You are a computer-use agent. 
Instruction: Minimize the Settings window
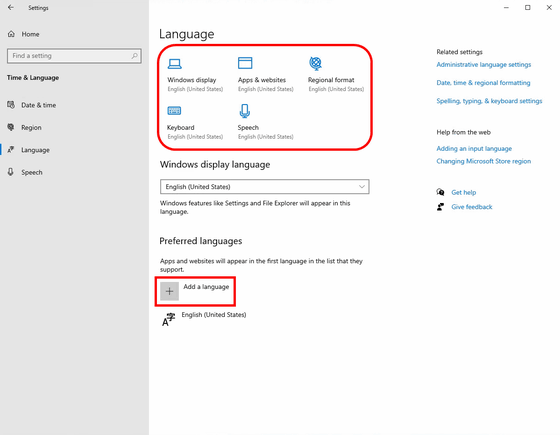point(506,8)
